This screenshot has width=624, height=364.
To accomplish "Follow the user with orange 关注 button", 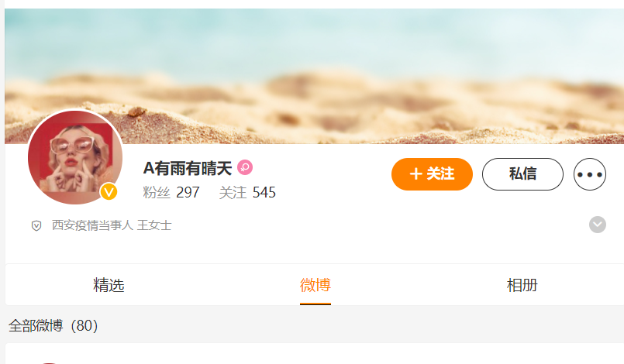I will [x=432, y=174].
